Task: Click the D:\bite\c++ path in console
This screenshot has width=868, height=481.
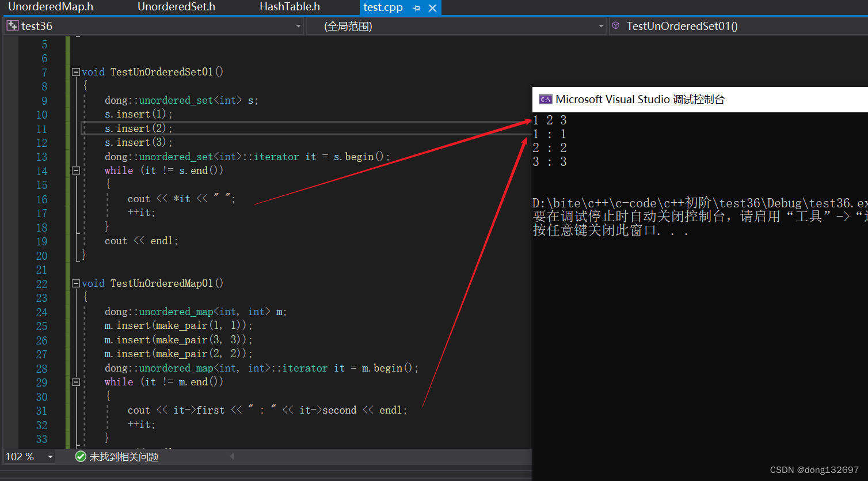Action: click(700, 203)
